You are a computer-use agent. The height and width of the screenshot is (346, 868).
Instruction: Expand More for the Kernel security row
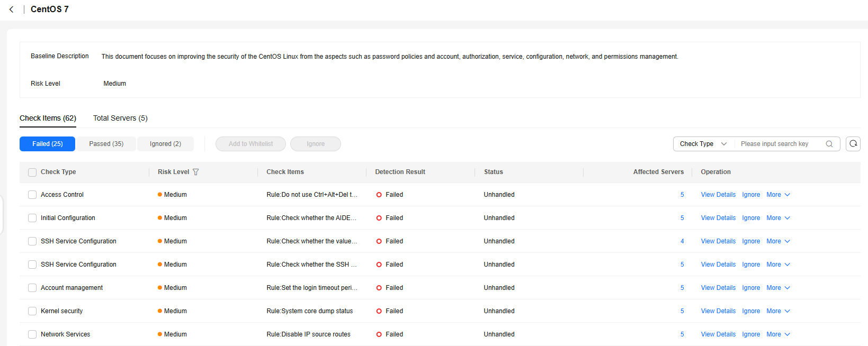coord(778,311)
